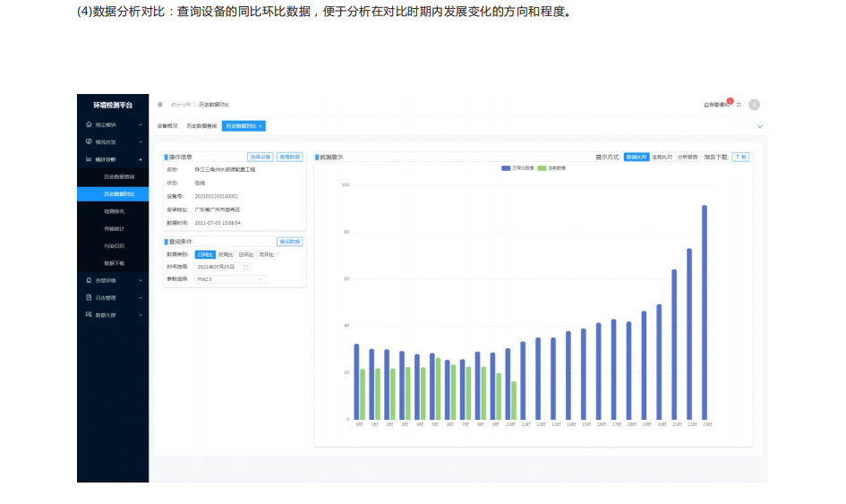Image resolution: width=846 pixels, height=504 pixels.
Task: Close the 历史数据对比 tab with x
Action: pos(260,126)
